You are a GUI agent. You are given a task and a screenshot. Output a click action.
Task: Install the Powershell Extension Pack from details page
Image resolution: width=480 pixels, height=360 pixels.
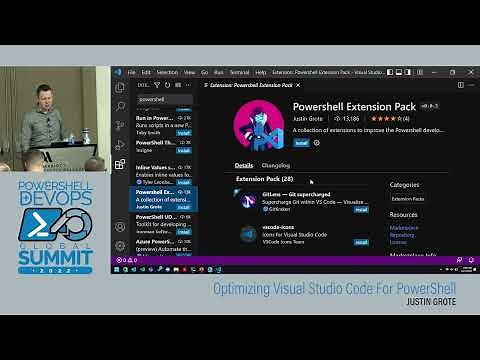point(301,143)
